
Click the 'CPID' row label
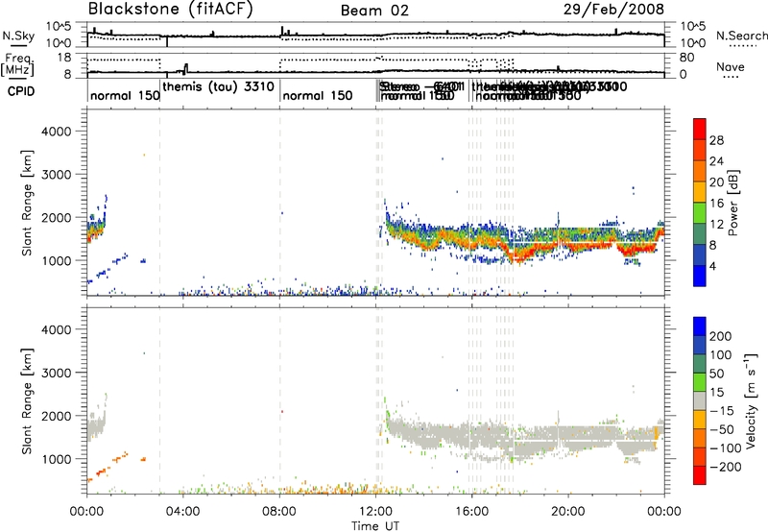point(21,91)
